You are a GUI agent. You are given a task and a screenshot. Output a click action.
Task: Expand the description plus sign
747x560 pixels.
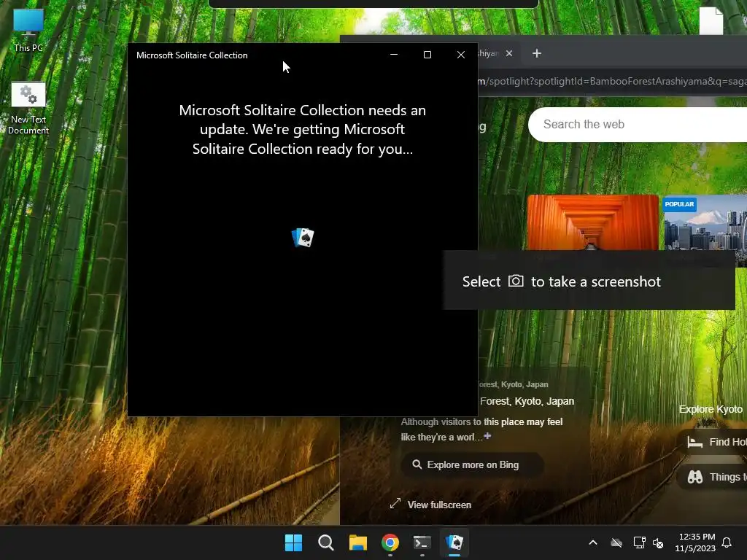click(x=487, y=436)
